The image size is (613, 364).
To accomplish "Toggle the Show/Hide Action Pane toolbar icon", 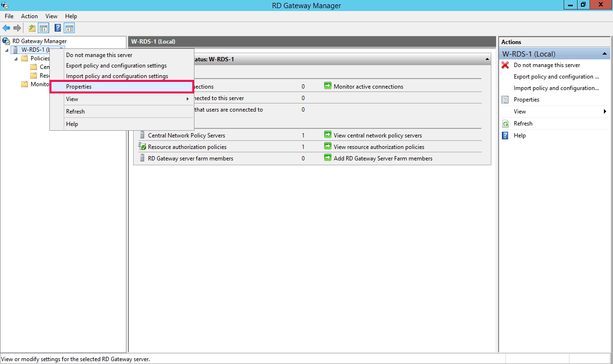I will (x=69, y=28).
